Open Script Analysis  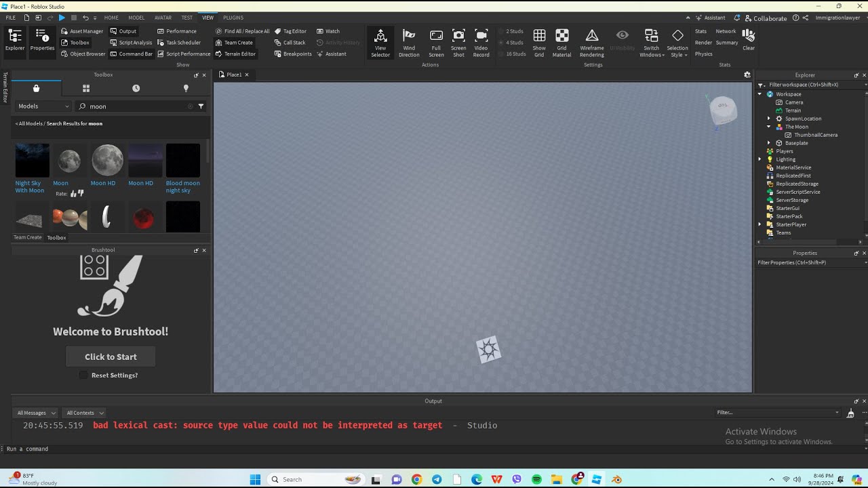pos(131,43)
